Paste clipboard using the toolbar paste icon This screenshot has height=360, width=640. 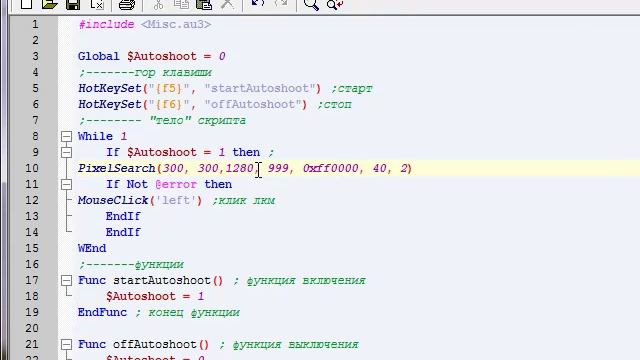(204, 4)
